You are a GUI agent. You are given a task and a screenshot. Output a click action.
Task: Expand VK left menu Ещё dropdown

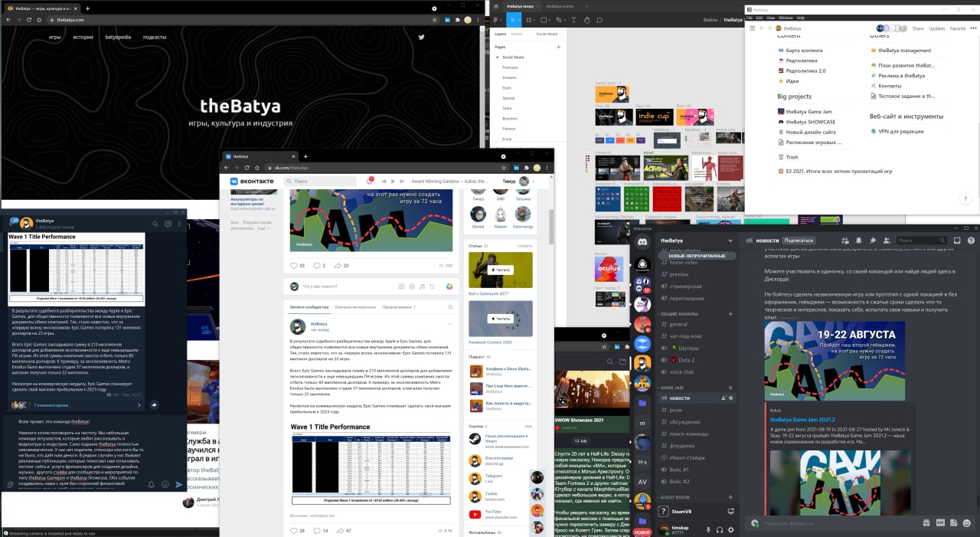click(263, 228)
